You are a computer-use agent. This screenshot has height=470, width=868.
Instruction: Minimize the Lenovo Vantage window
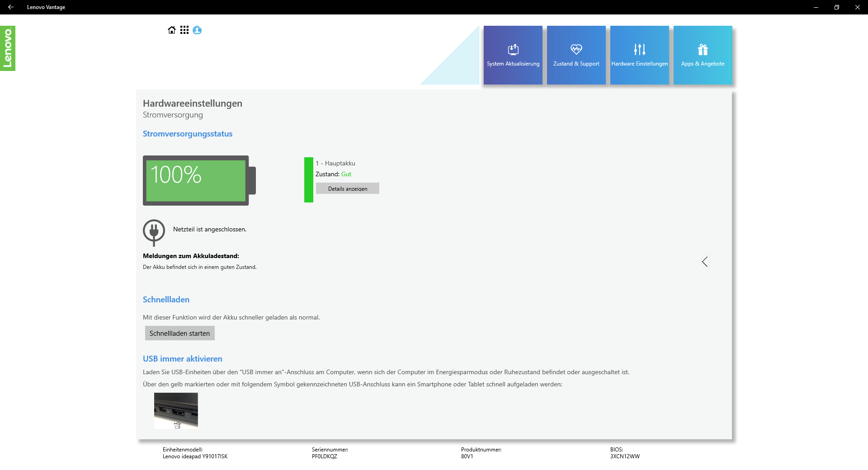tap(816, 7)
